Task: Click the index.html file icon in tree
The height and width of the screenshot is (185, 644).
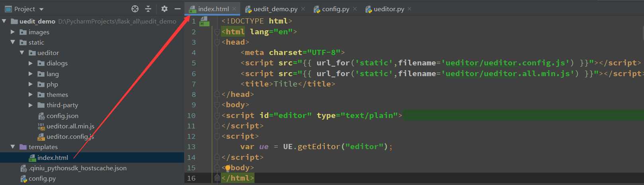Action: (x=32, y=157)
